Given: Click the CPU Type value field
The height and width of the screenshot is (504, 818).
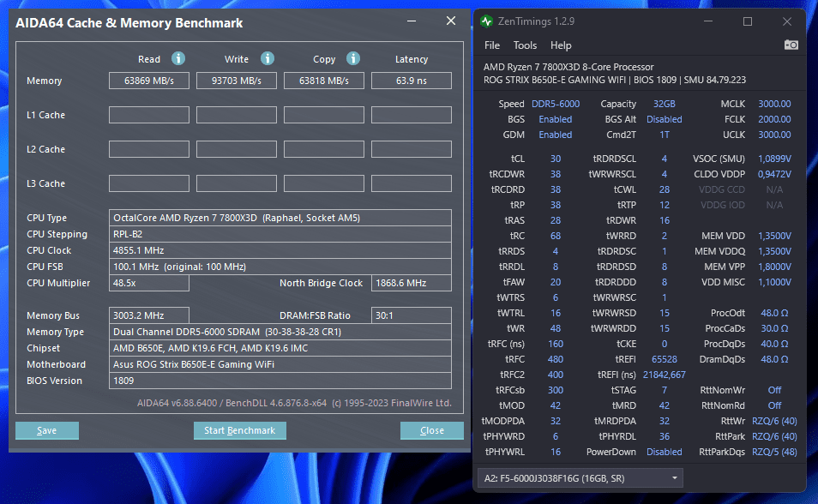Looking at the screenshot, I should coord(280,218).
